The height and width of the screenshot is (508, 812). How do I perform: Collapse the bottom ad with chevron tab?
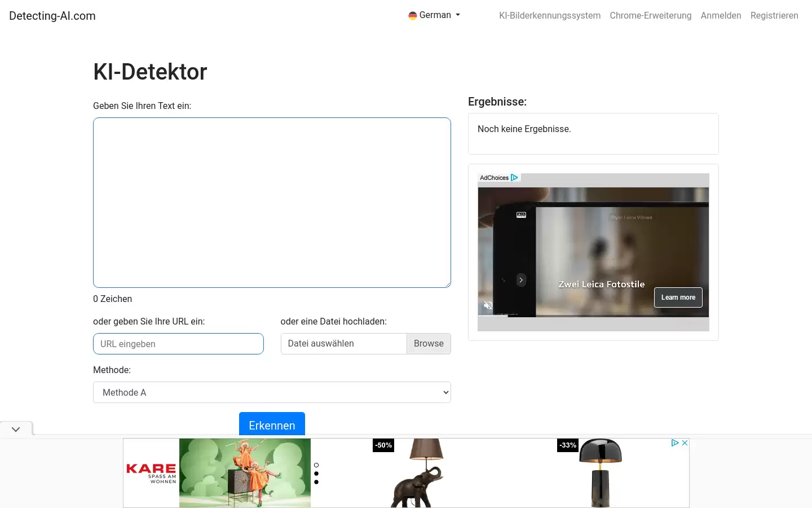pos(16,429)
